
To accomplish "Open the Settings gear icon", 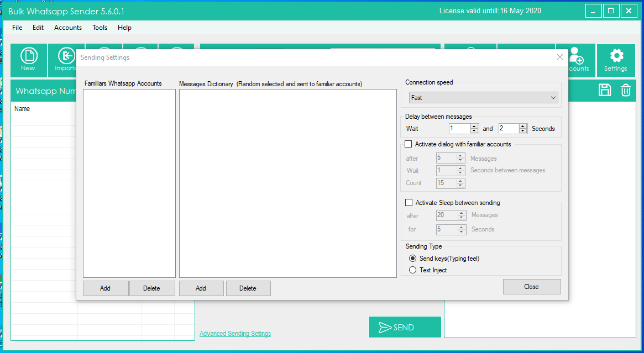I will (x=615, y=60).
